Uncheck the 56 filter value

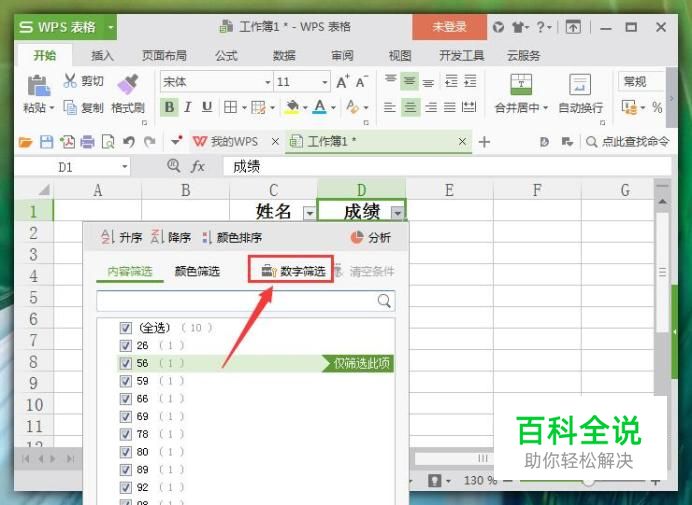tap(126, 363)
